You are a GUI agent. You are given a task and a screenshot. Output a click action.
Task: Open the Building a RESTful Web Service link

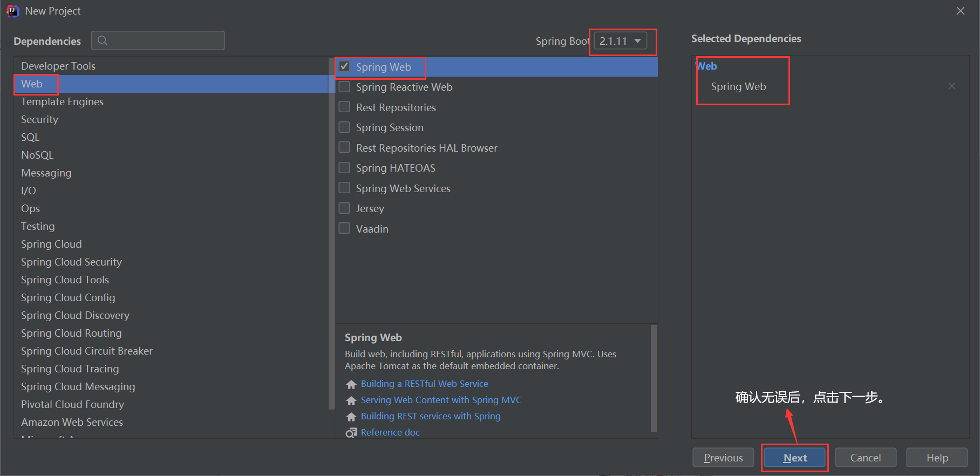pyautogui.click(x=424, y=384)
